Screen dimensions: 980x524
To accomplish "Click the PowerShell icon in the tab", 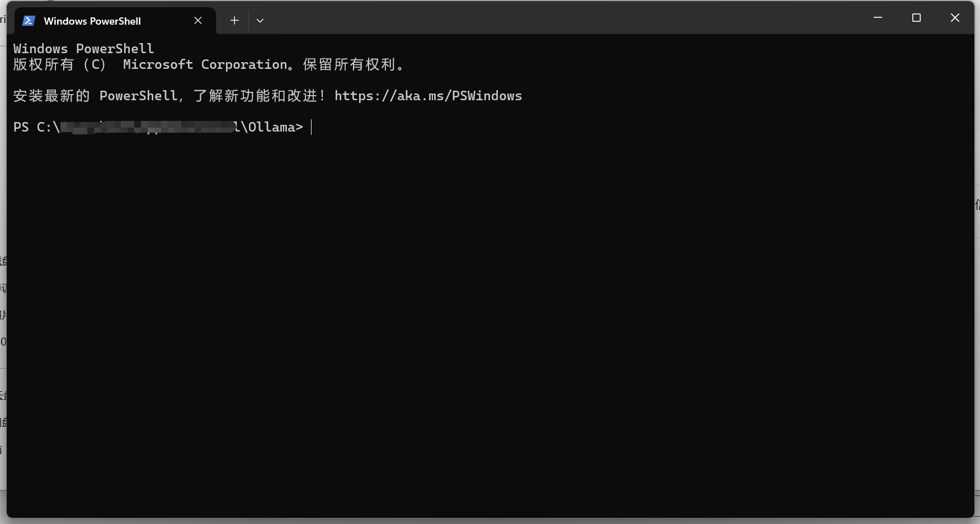I will click(x=29, y=21).
